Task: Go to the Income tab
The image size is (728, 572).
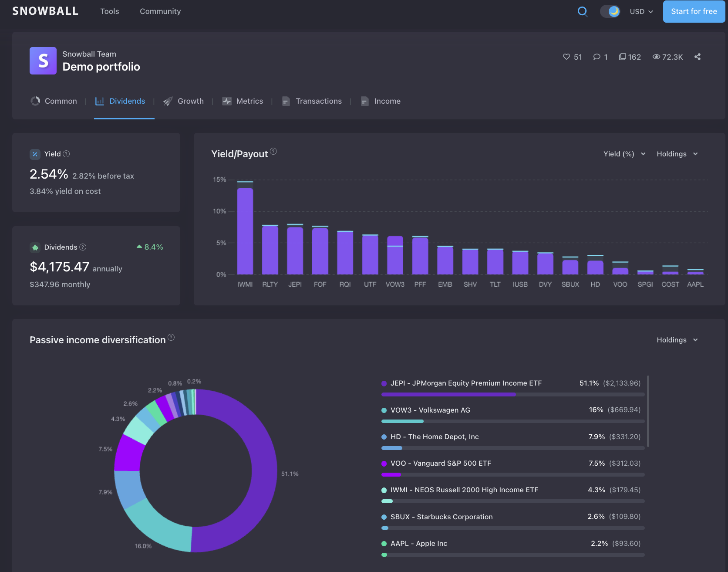Action: click(x=380, y=101)
